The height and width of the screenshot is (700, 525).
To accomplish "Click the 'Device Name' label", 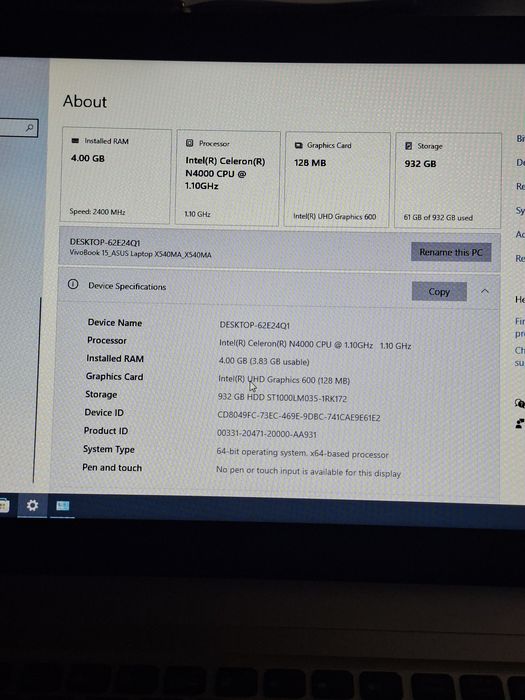I will [x=115, y=323].
